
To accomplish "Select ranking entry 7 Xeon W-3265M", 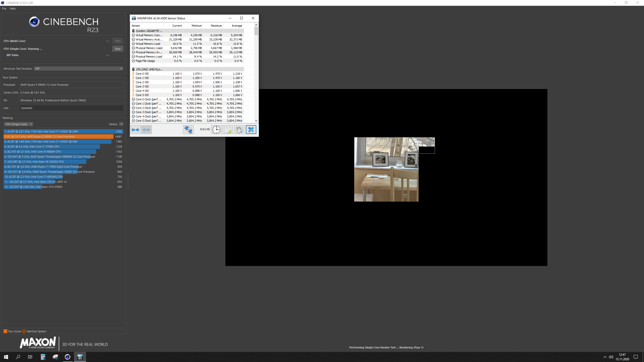I will coord(63,162).
